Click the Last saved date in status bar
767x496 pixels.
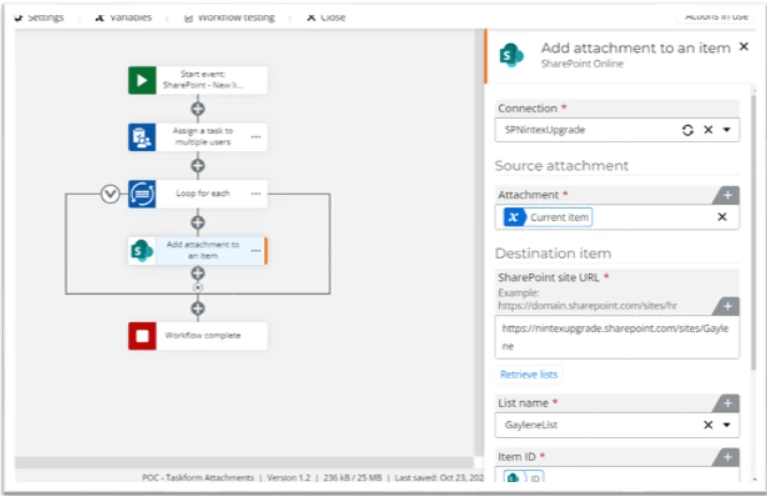point(439,477)
